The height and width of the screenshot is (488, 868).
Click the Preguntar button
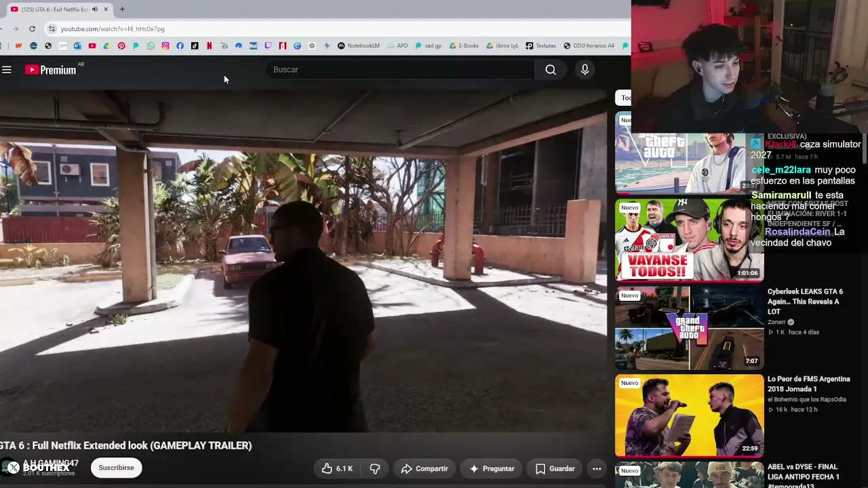pyautogui.click(x=492, y=468)
